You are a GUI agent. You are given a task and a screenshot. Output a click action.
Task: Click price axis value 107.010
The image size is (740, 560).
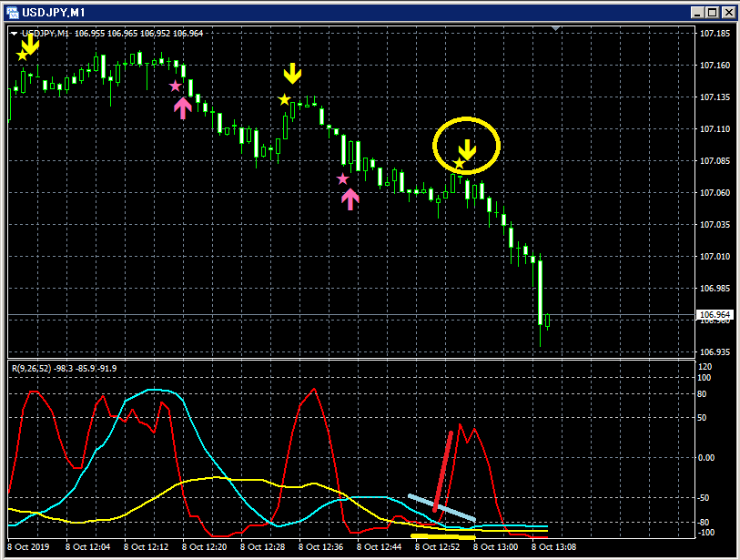(x=715, y=257)
